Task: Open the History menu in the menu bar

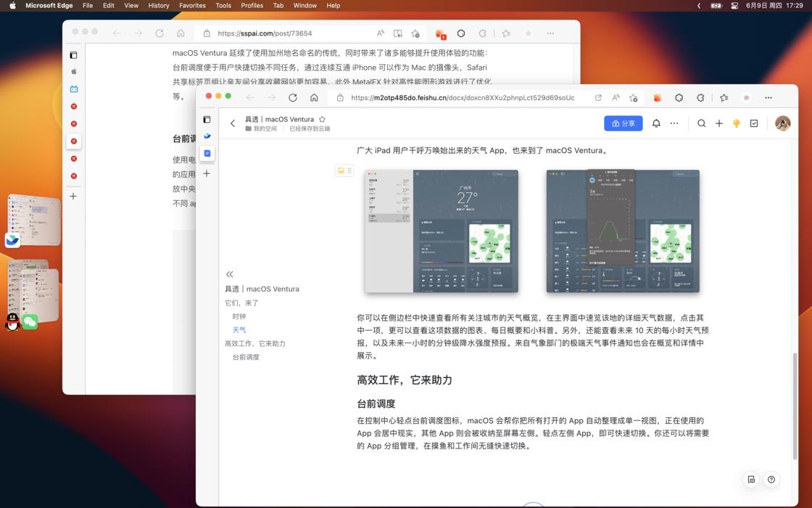Action: [x=158, y=5]
